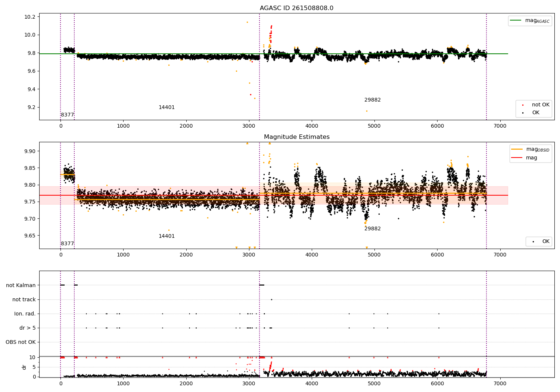This screenshot has width=560, height=392.
Task: Click the orange outlier point below 9.2 near 29882
Action: point(367,111)
